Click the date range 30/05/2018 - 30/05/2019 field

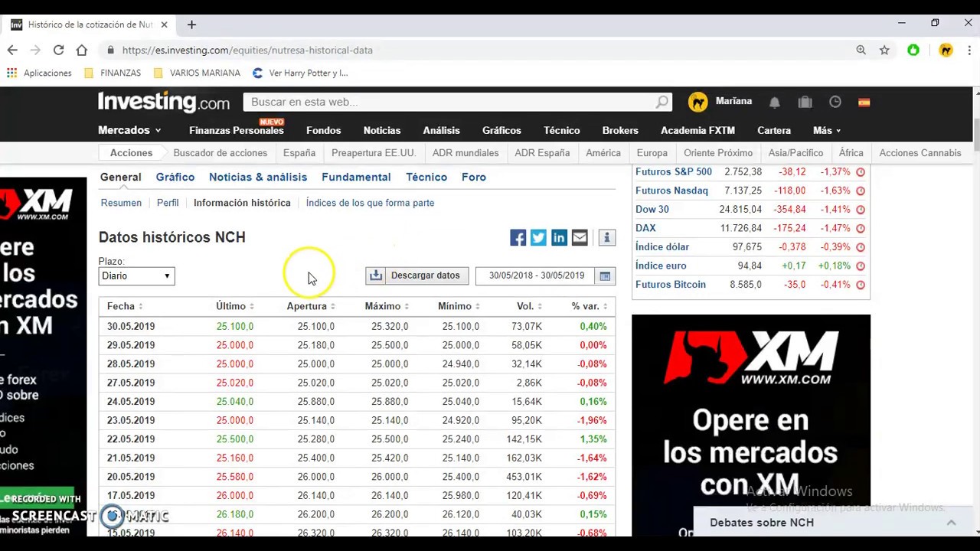point(536,275)
